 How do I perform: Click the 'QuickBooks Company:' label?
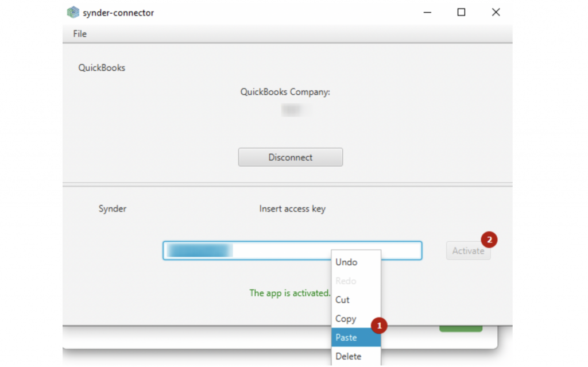tap(285, 92)
